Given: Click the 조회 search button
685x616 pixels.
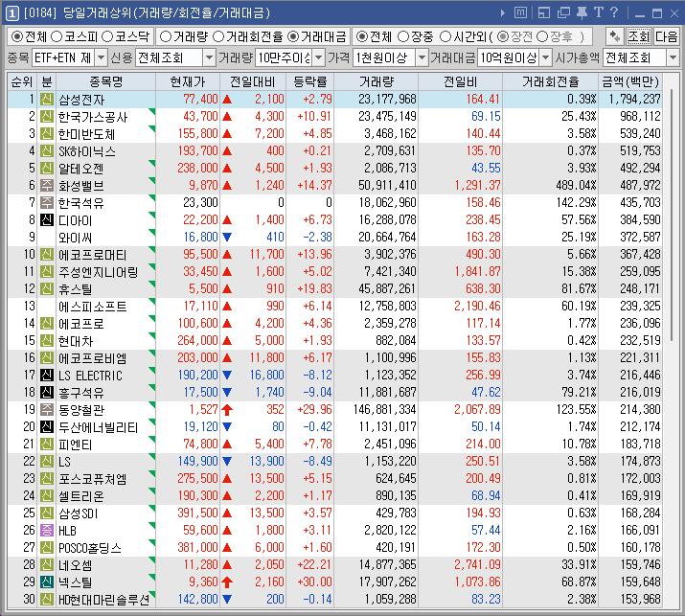Looking at the screenshot, I should tap(639, 36).
